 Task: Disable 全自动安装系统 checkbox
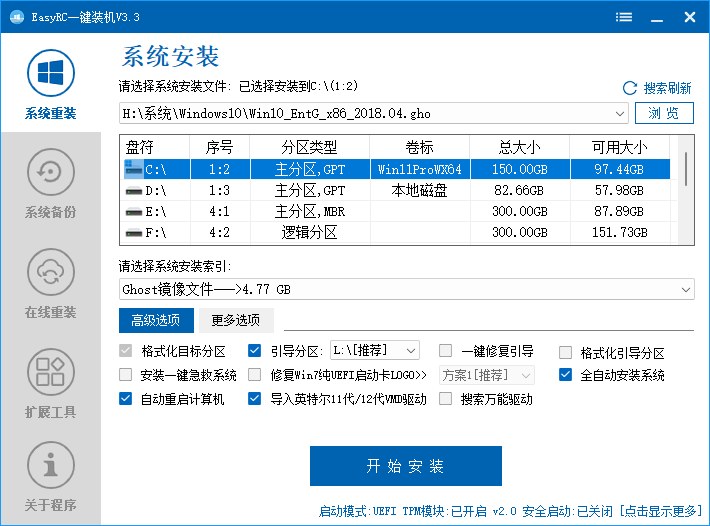click(565, 375)
